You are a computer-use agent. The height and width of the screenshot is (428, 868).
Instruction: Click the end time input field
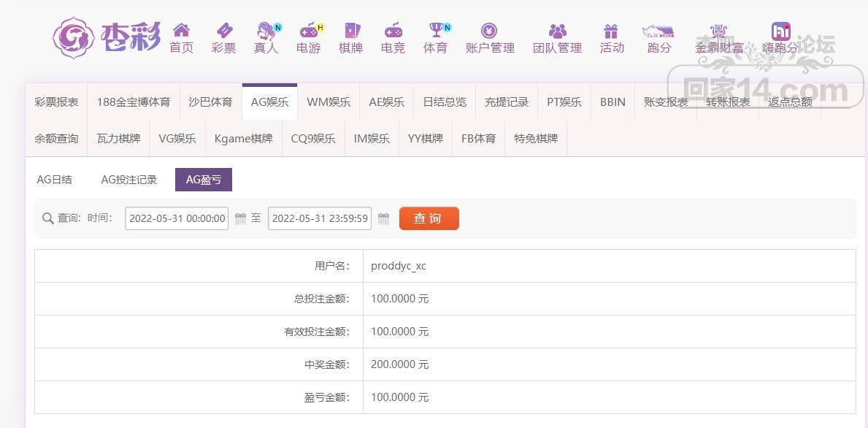tap(319, 218)
